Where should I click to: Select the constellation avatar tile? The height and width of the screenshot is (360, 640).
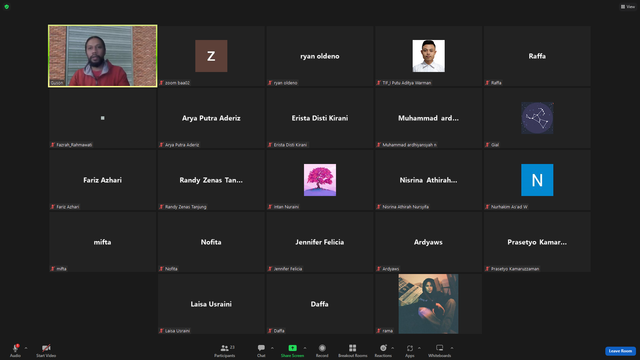(x=537, y=118)
